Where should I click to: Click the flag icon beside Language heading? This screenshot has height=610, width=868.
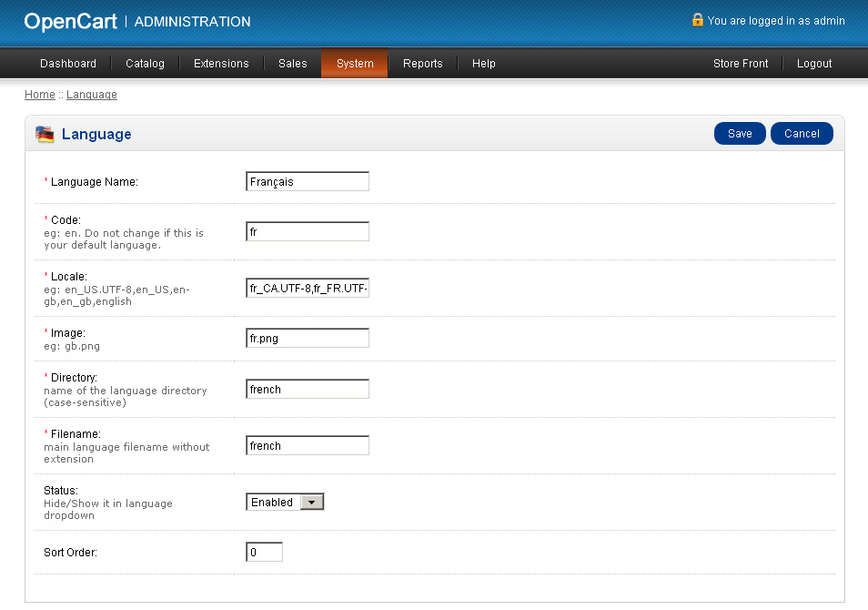[45, 135]
